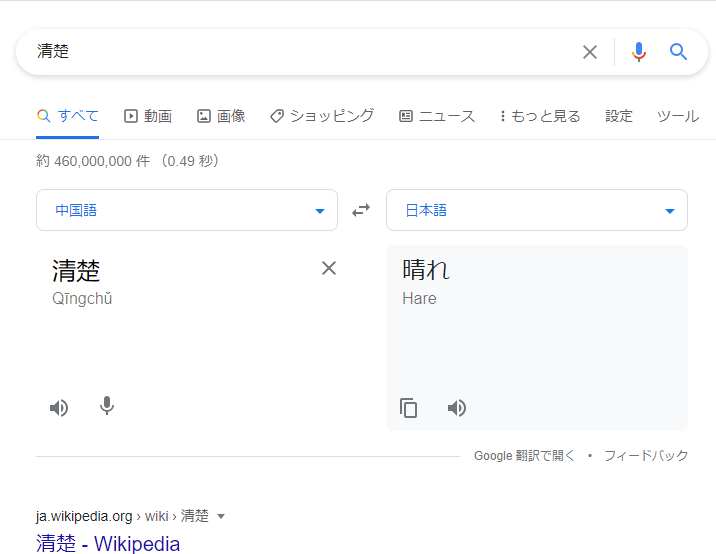Open the ニュース tab
The image size is (716, 554).
click(437, 116)
